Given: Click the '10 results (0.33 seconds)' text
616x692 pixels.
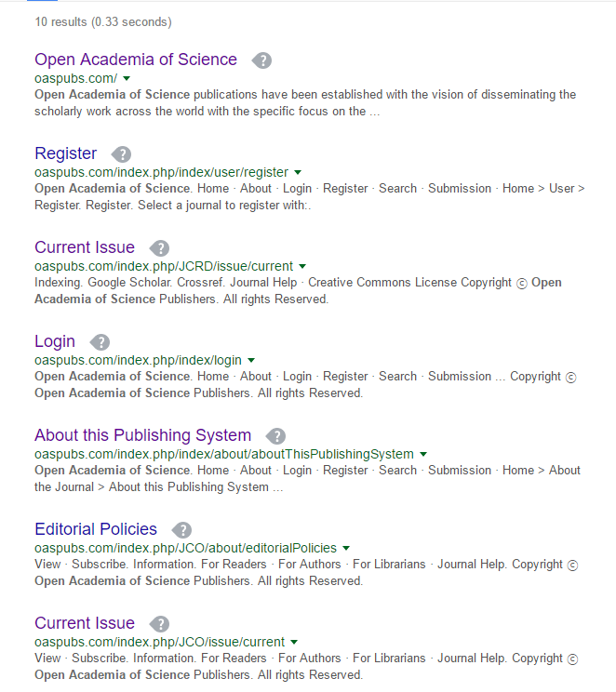Looking at the screenshot, I should point(103,22).
